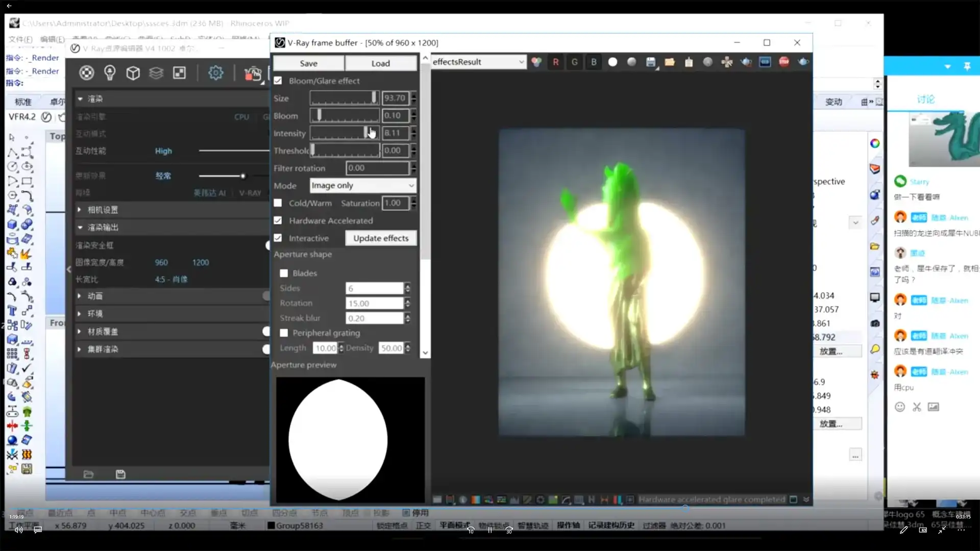The width and height of the screenshot is (980, 551).
Task: Open the effectsResult channel dropdown
Action: [478, 62]
